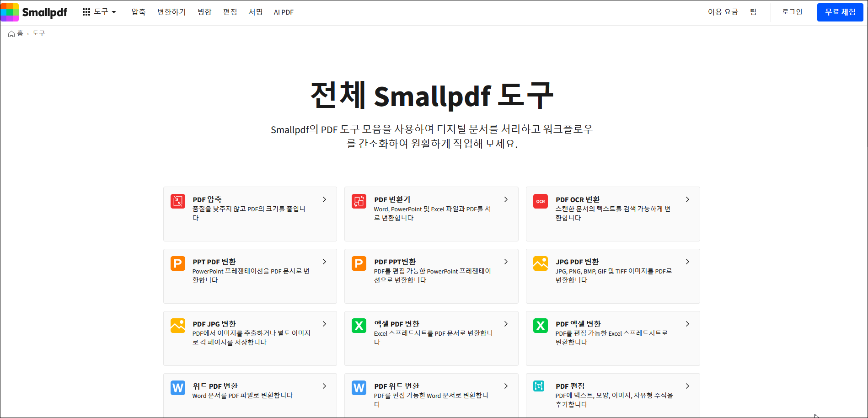Expand the PDF 엑셀 변환 card chevron

pyautogui.click(x=687, y=324)
